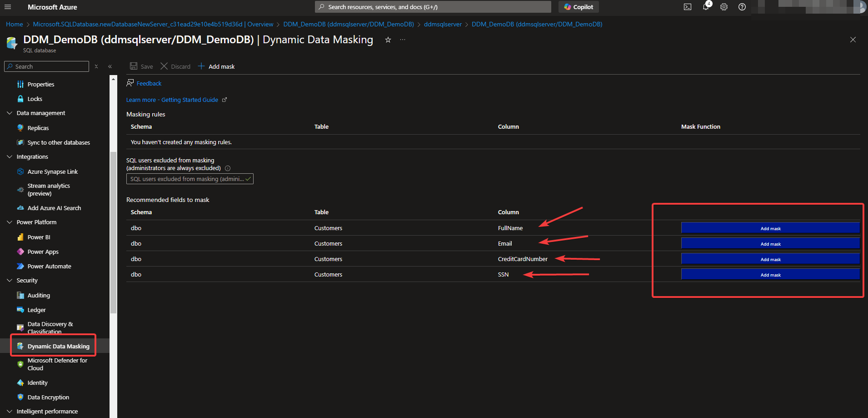868x418 pixels.
Task: Open the Identity settings page
Action: click(37, 383)
